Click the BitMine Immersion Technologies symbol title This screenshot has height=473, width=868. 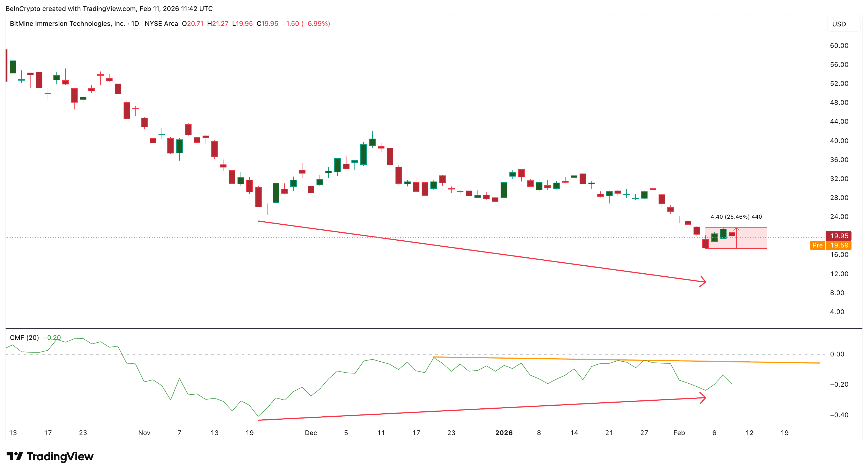(67, 24)
